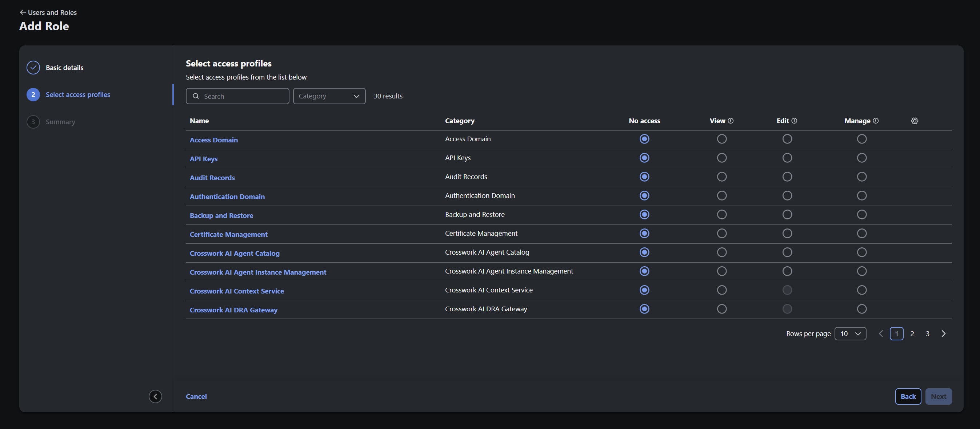This screenshot has height=429, width=980.
Task: Open the table column settings gear
Action: tap(915, 121)
